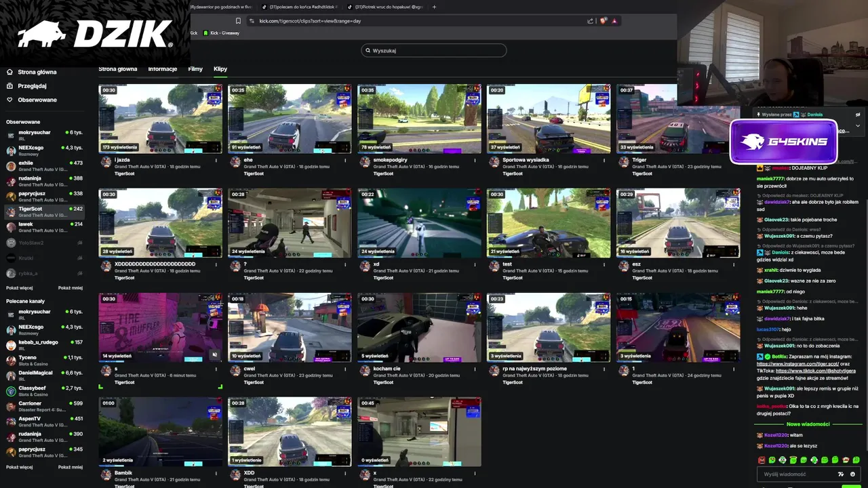Open kebab_u_rudego in Polecane kanały
The image size is (868, 488).
click(x=44, y=345)
